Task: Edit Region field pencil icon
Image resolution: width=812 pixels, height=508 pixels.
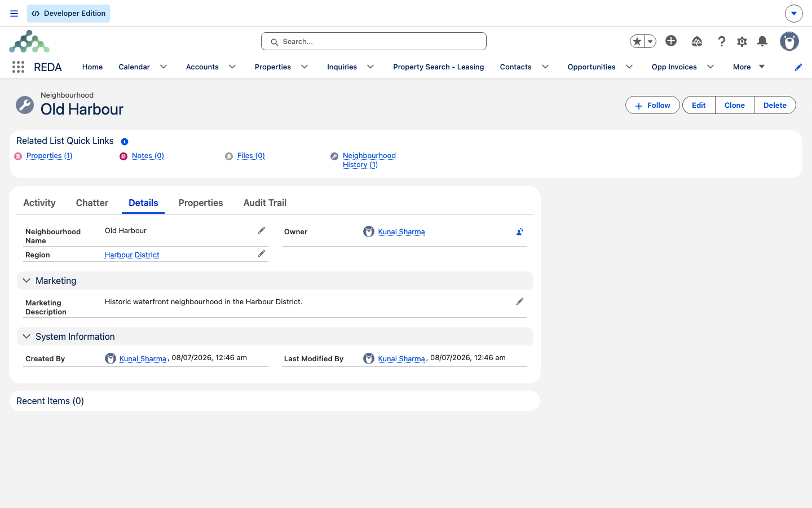Action: (x=262, y=254)
